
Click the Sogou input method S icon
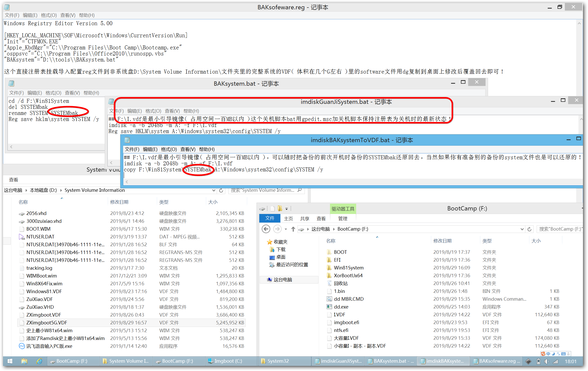pos(543,354)
